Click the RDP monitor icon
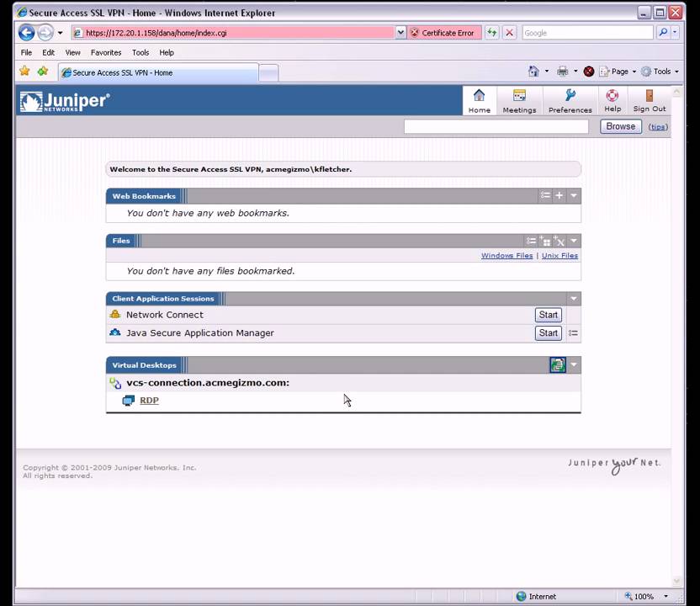The width and height of the screenshot is (700, 606). (x=128, y=400)
